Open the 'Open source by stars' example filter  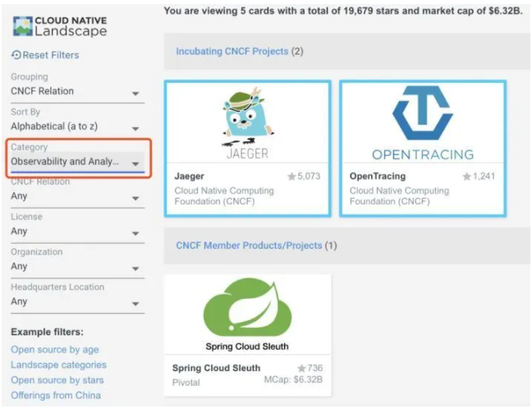(x=57, y=380)
